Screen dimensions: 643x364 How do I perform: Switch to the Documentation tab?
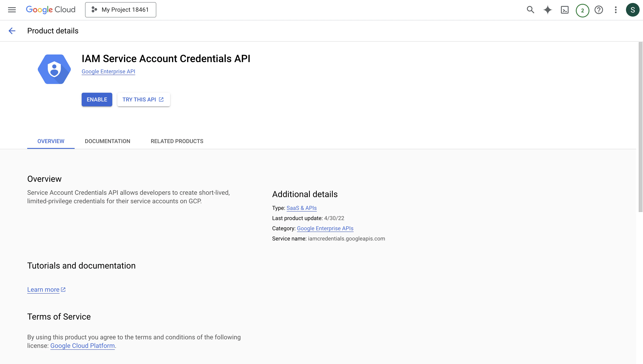coord(108,141)
